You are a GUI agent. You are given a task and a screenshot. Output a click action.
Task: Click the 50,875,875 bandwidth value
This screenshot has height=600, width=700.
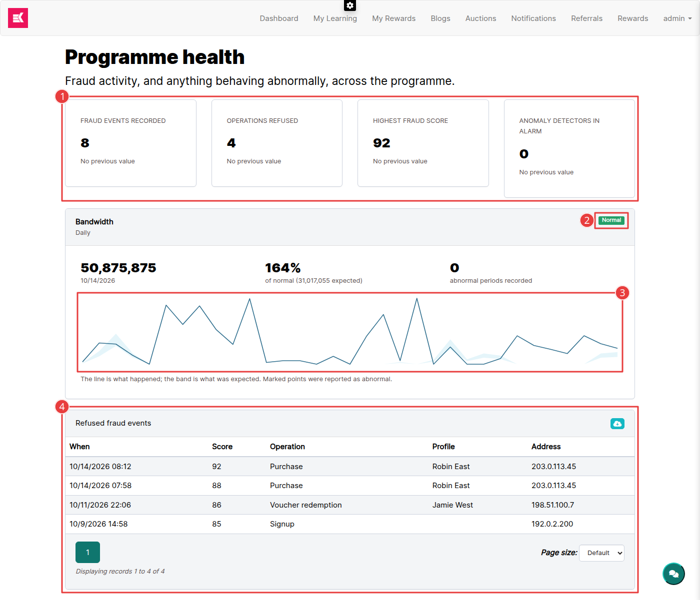point(118,268)
